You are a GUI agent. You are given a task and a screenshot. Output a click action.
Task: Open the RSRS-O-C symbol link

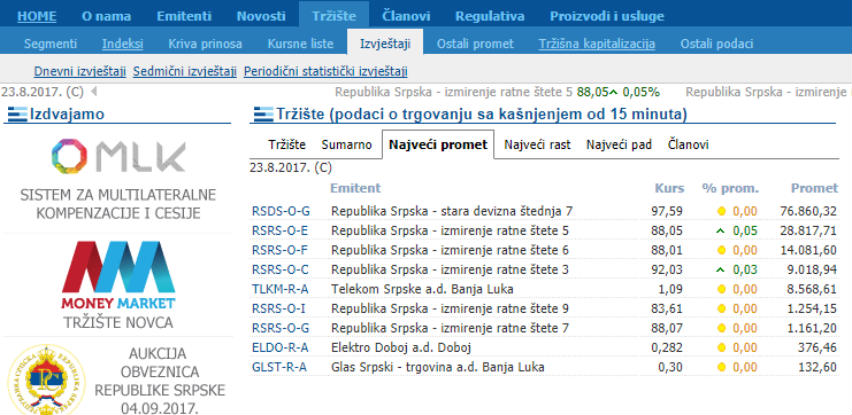coord(280,269)
